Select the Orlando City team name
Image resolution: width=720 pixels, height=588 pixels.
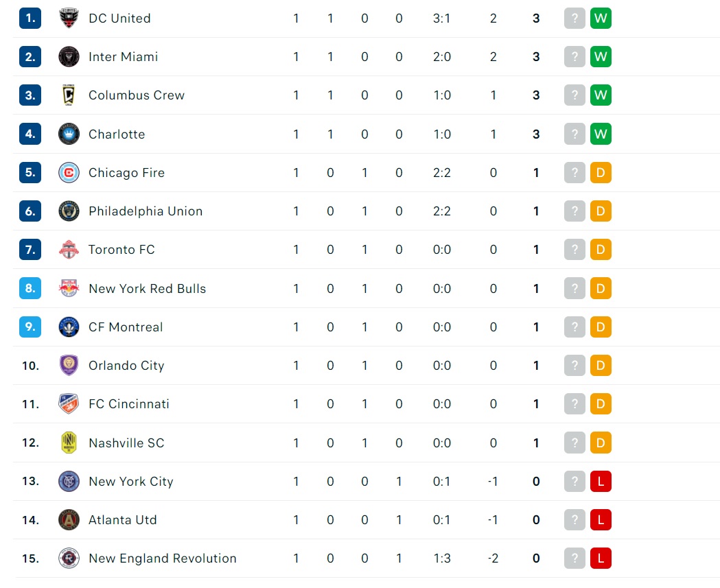pos(126,366)
